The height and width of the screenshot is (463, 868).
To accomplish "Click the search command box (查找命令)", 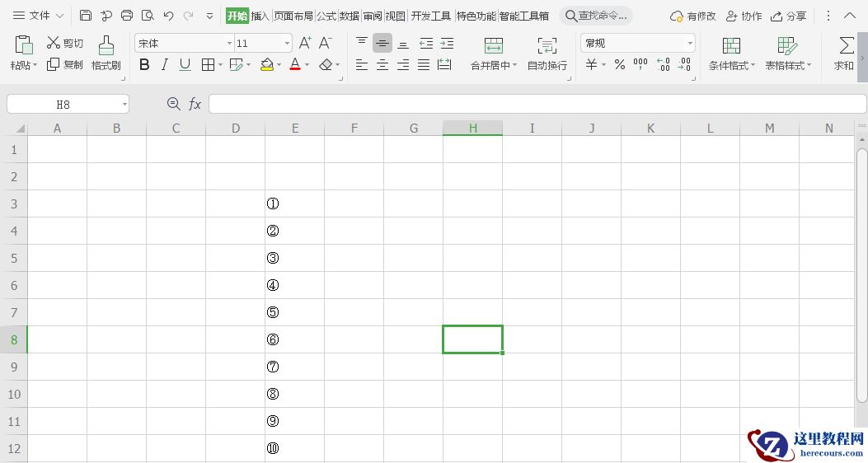I will pos(596,16).
